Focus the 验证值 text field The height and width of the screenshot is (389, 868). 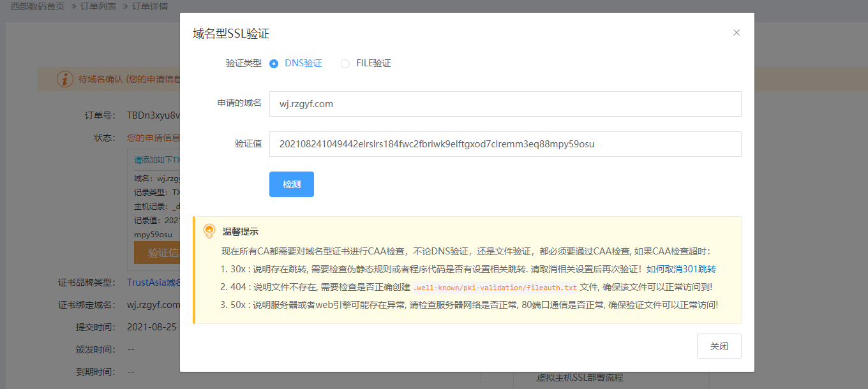click(x=505, y=144)
